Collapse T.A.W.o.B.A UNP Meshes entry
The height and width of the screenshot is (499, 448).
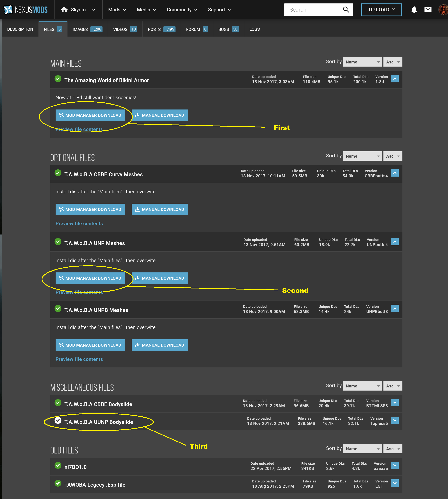click(x=395, y=242)
